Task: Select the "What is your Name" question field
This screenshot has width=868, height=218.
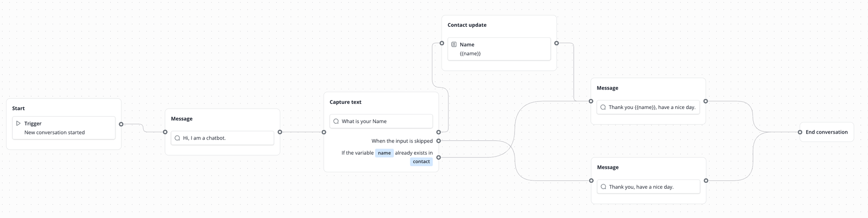Action: pos(381,121)
